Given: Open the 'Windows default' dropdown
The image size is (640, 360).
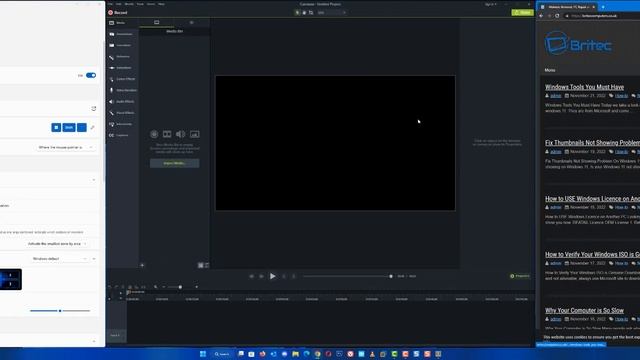Looking at the screenshot, I should click(60, 259).
